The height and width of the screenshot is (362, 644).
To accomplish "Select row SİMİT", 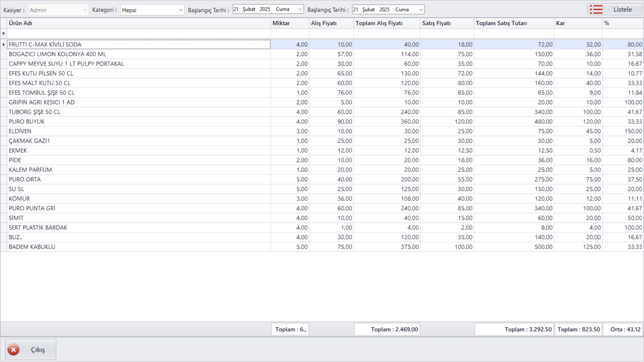I will 322,218.
